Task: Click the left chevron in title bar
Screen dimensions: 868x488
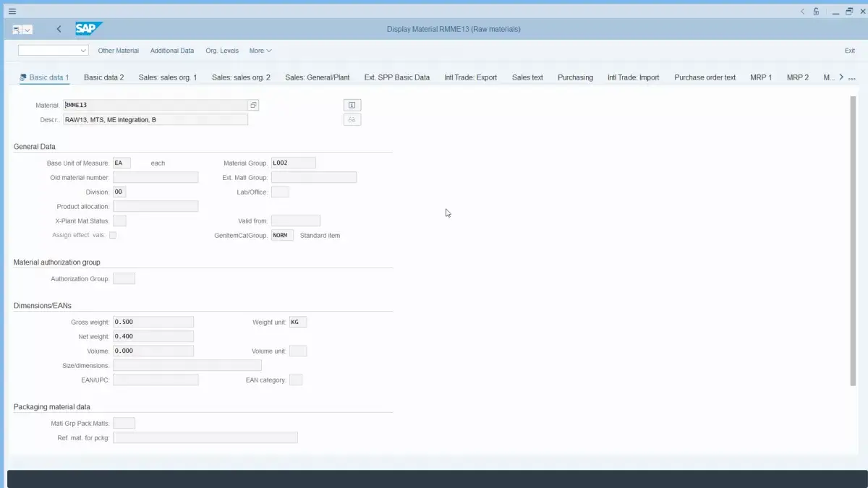Action: click(802, 12)
